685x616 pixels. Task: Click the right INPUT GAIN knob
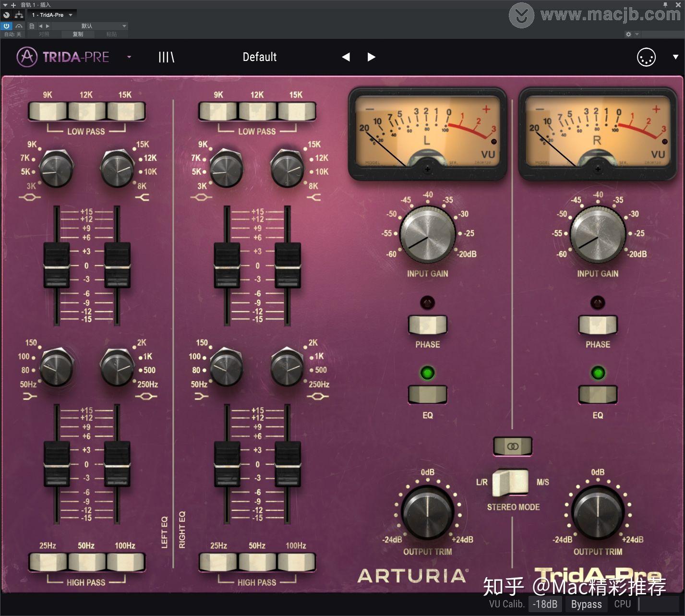598,234
